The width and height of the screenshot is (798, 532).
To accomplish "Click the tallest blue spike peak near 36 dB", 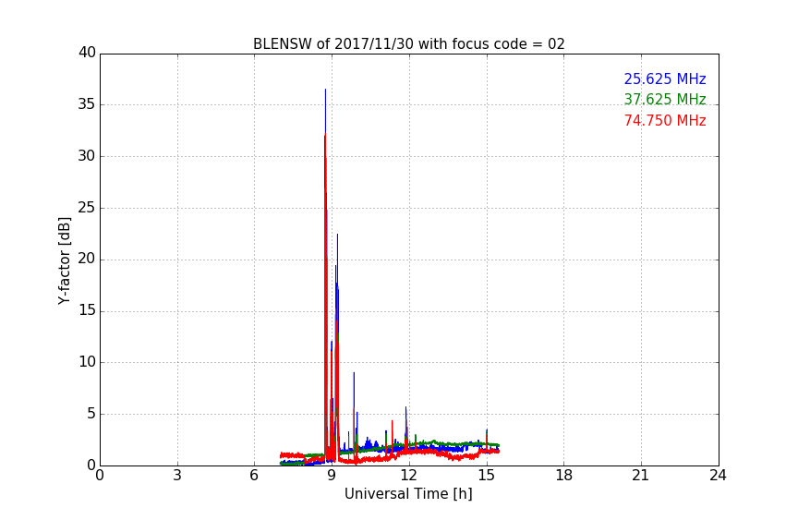I will tap(325, 90).
